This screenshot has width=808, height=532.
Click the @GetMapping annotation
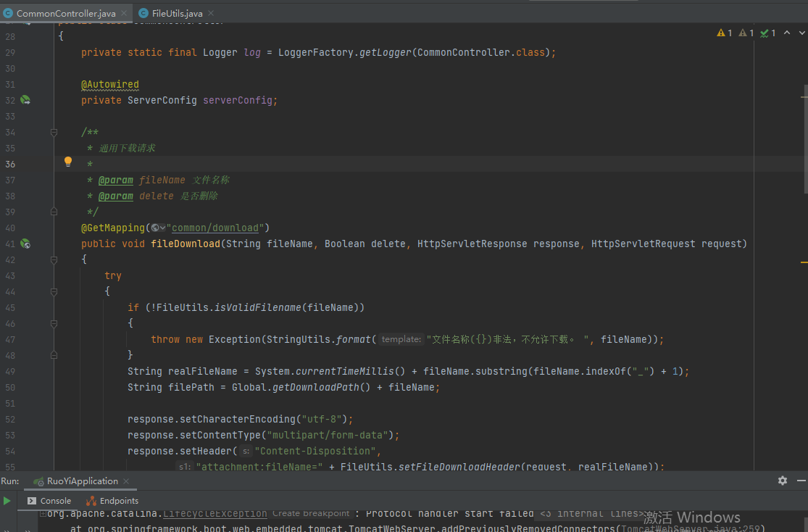click(x=113, y=228)
